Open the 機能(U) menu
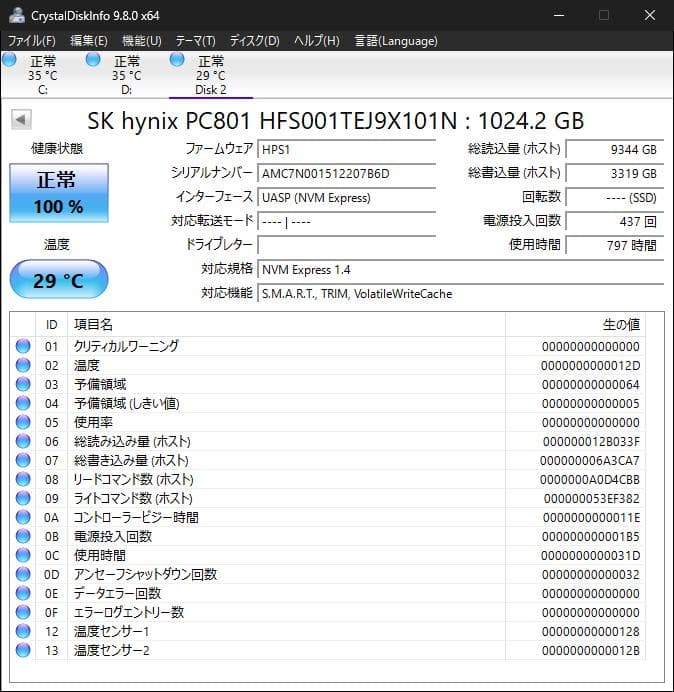Viewport: 674px width, 692px height. click(141, 41)
